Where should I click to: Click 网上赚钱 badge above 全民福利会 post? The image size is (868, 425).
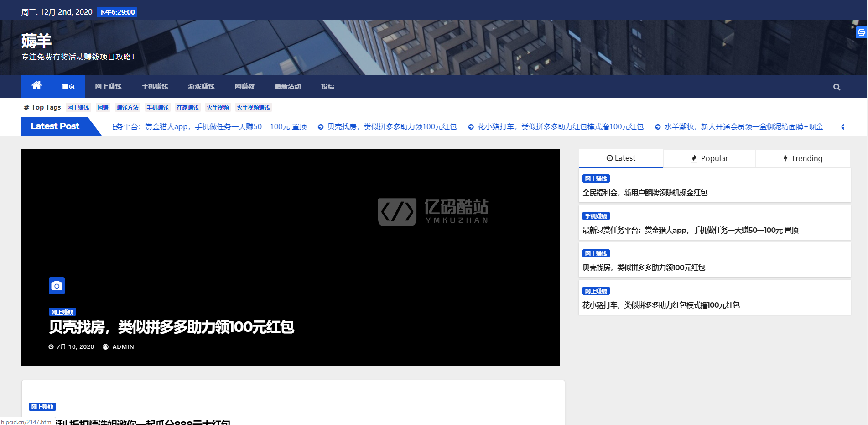click(x=596, y=179)
